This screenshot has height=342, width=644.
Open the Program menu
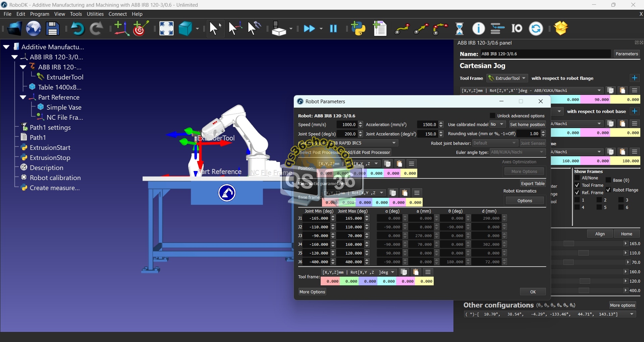(x=40, y=14)
